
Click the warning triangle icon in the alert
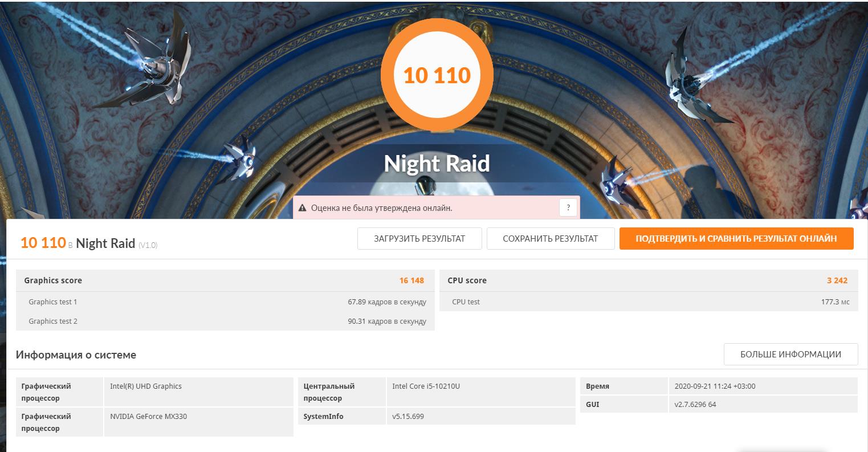302,208
